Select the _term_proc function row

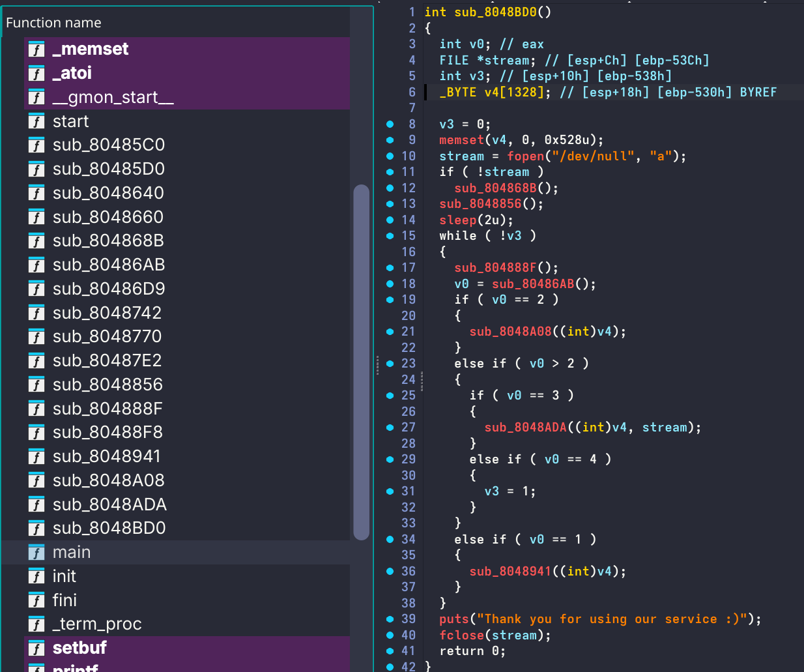tap(176, 624)
